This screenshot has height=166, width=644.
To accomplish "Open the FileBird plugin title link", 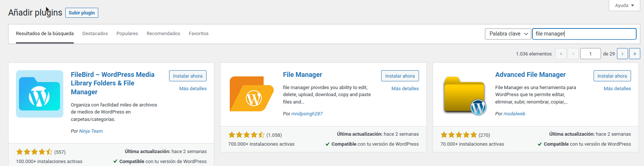I will coord(113,83).
